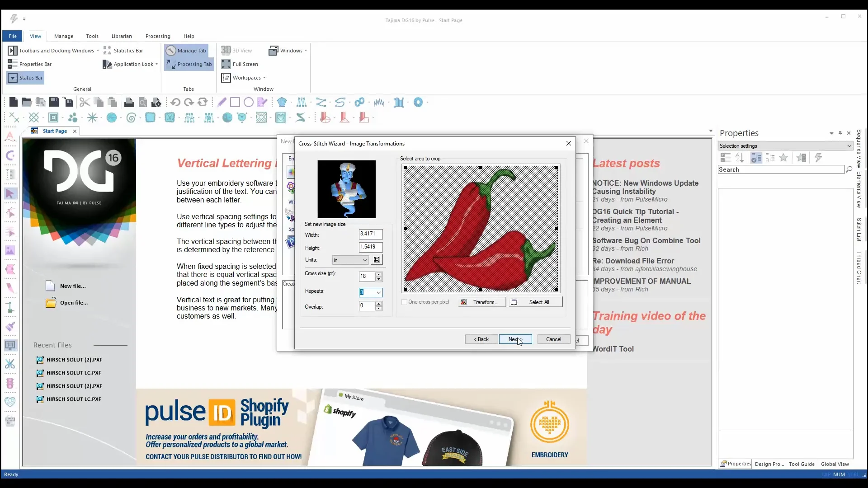Switch to the Tool Guide tab
868x488 pixels.
click(802, 464)
